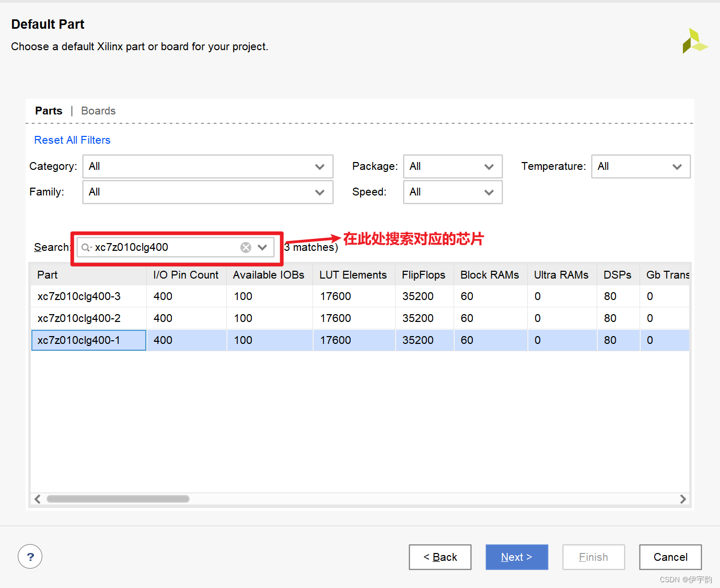Open the Category dropdown
This screenshot has width=720, height=588.
[208, 166]
